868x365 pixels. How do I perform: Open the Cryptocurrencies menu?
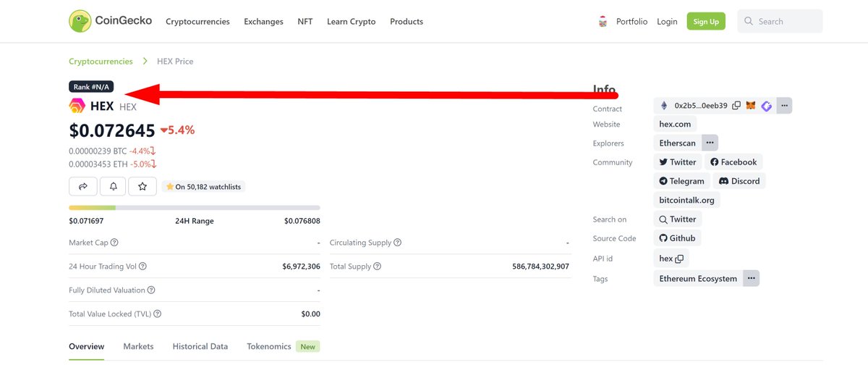[197, 22]
